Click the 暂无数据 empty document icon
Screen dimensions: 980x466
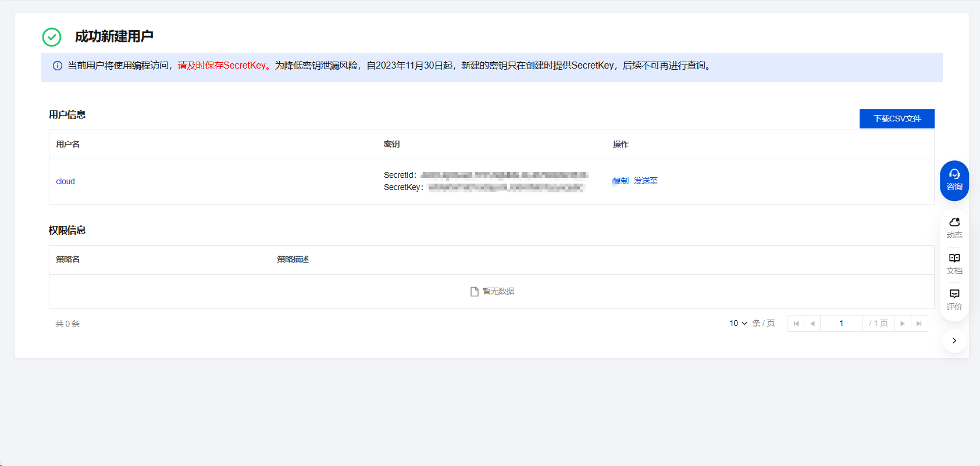[x=474, y=292]
